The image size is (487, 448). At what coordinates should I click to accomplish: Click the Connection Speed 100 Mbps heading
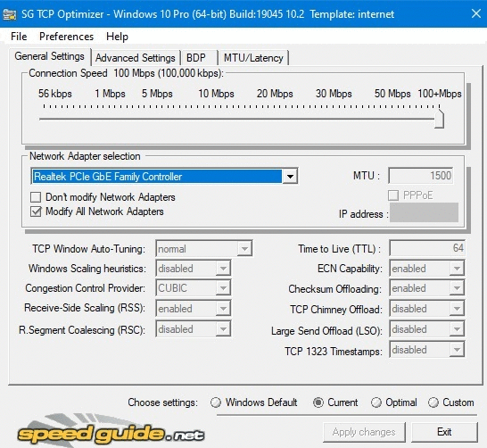click(126, 73)
